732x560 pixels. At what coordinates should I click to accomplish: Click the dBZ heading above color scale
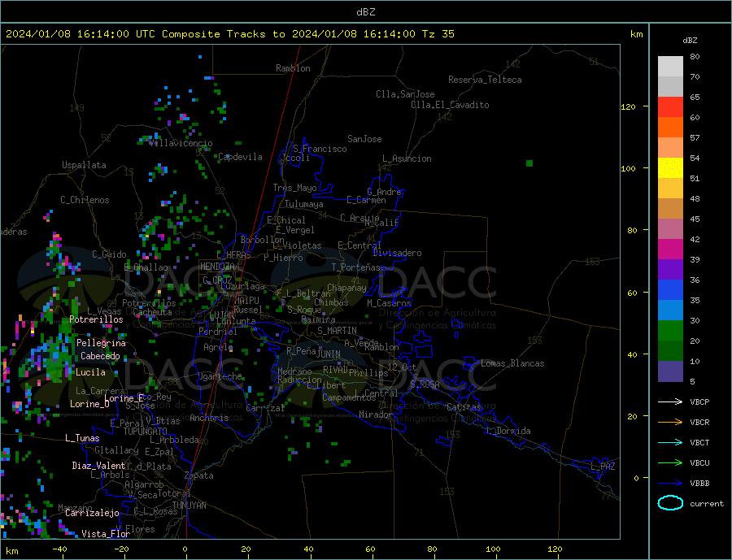[x=690, y=41]
